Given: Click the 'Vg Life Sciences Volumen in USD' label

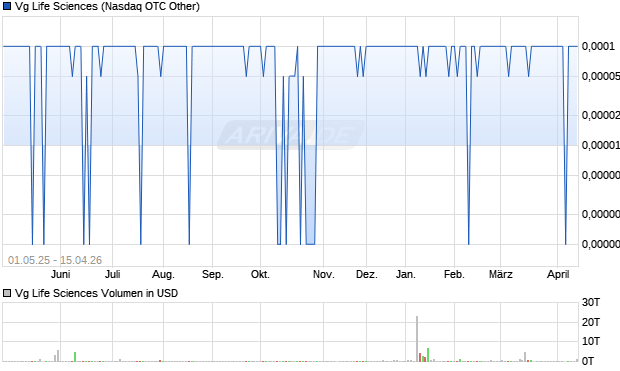Looking at the screenshot, I should 96,293.
